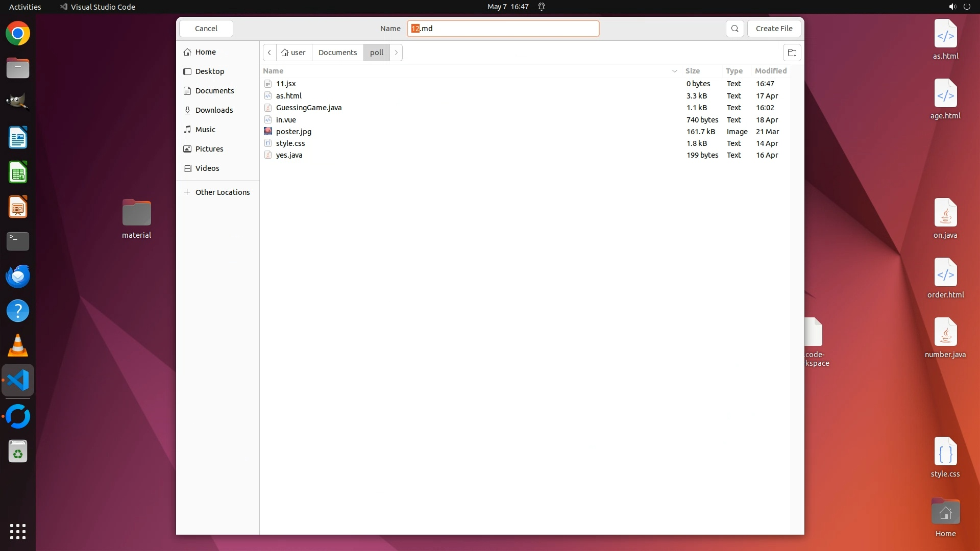Image resolution: width=980 pixels, height=551 pixels.
Task: Go to Downloads in the sidebar
Action: pos(214,110)
